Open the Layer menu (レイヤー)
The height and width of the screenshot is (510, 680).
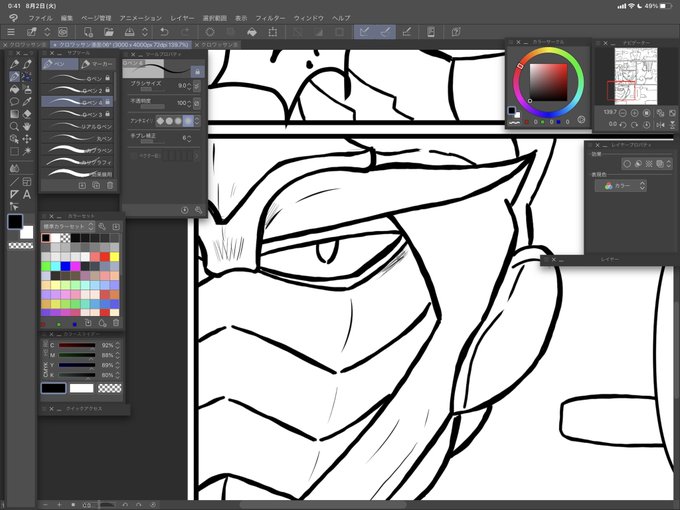182,18
